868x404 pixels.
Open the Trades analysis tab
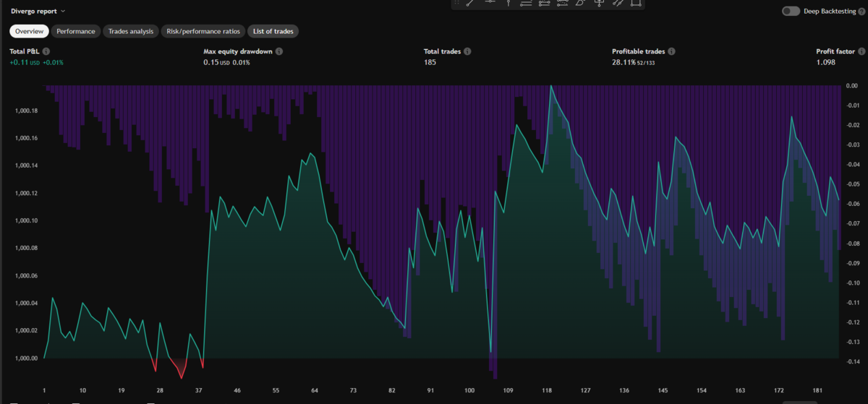tap(131, 32)
